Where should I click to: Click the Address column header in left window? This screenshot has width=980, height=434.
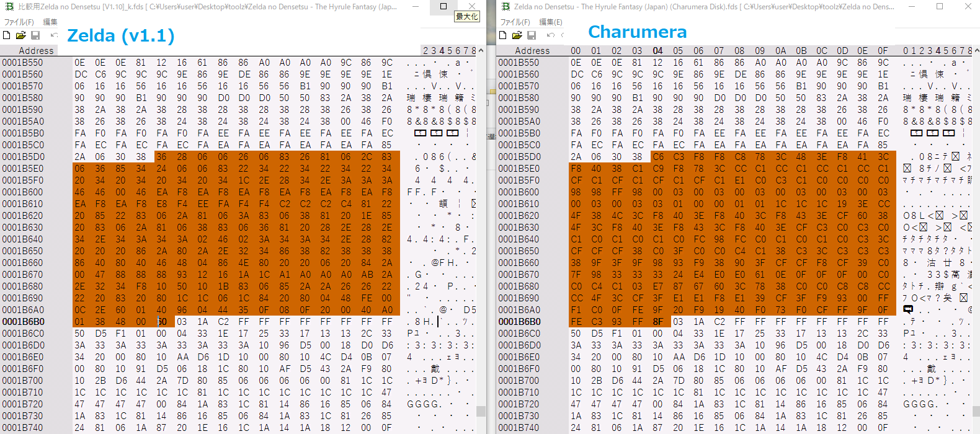(x=36, y=51)
